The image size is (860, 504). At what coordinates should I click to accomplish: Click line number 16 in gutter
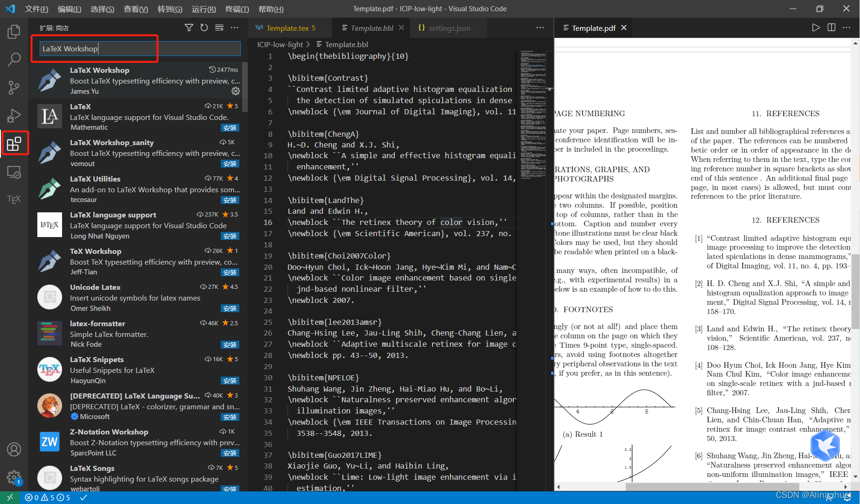[x=268, y=223]
